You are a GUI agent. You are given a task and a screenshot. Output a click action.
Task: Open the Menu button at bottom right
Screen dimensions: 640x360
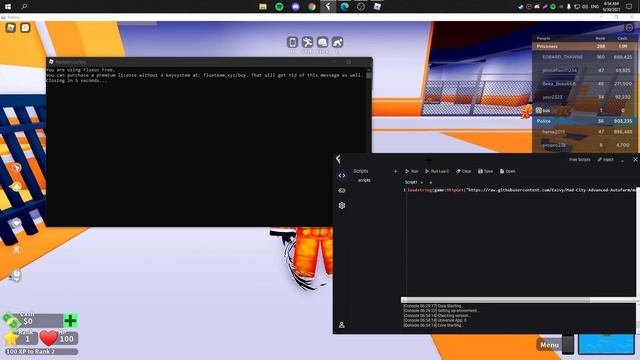(549, 345)
